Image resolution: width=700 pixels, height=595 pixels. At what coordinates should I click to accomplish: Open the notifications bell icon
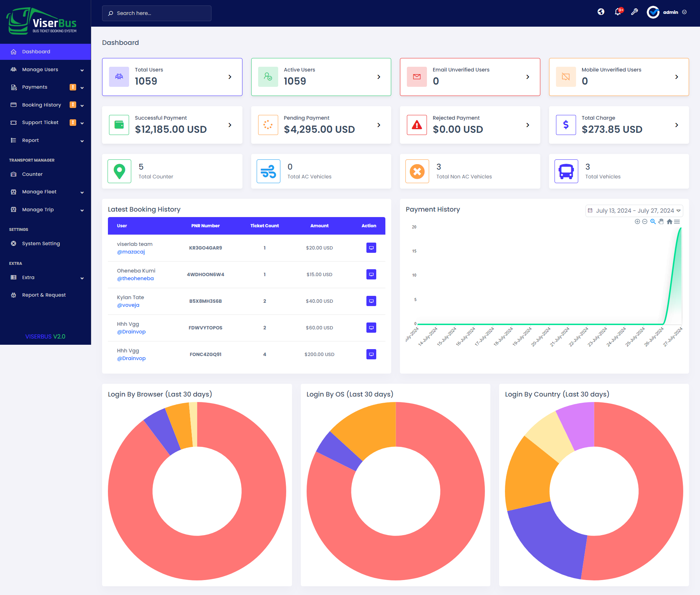click(618, 12)
